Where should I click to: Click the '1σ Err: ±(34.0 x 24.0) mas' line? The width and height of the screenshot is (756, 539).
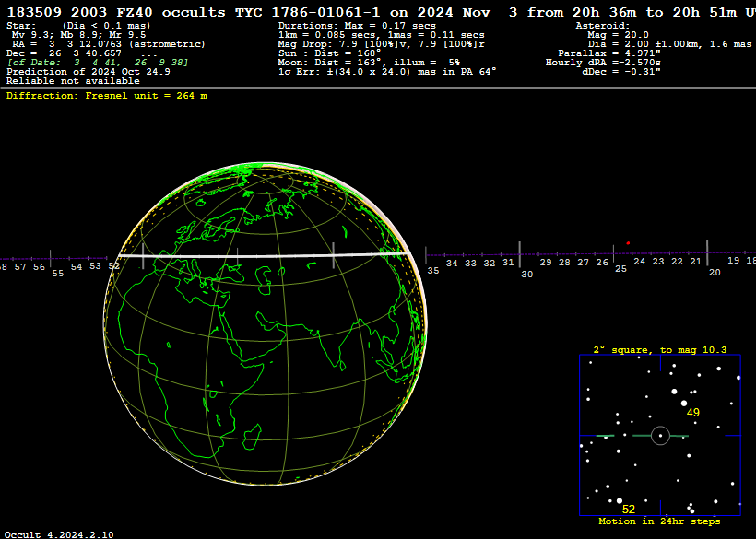click(x=387, y=72)
